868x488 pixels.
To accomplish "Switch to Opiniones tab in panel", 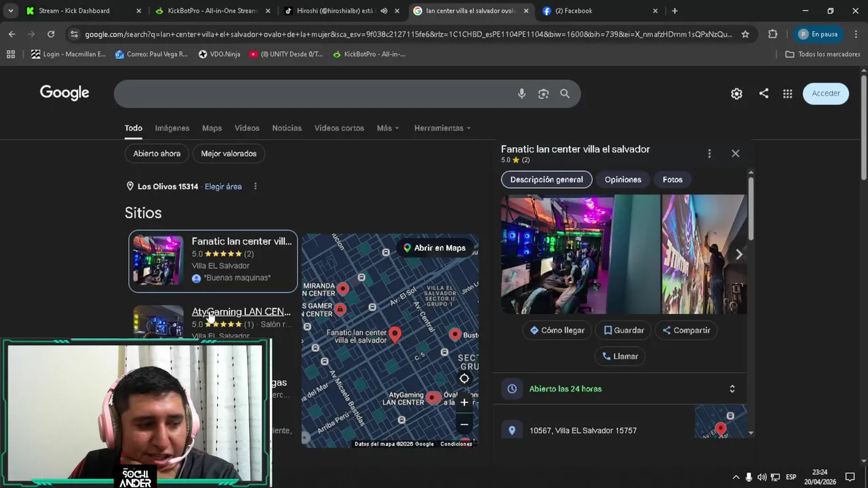I will tap(623, 180).
